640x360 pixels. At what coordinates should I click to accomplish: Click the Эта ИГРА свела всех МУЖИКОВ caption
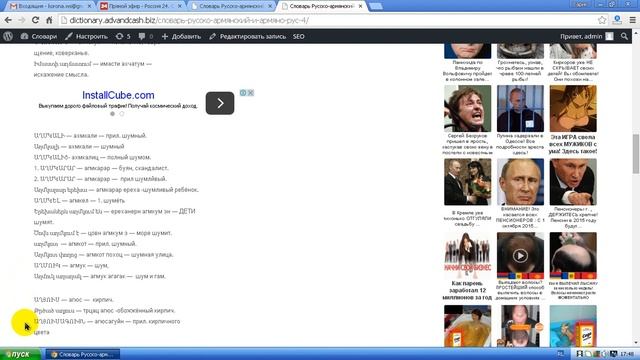[573, 144]
